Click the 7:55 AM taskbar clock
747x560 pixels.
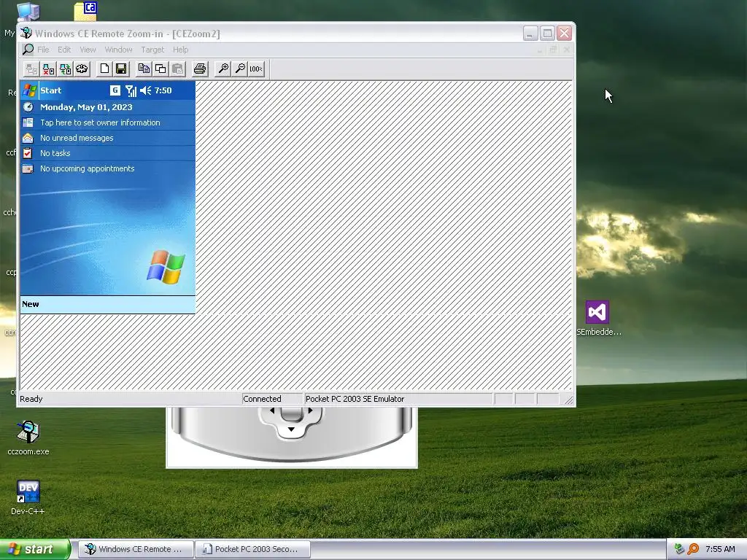pos(720,549)
